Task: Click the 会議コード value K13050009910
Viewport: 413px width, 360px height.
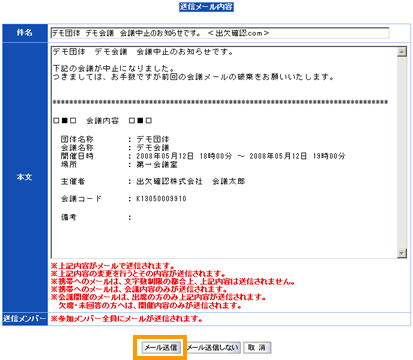Action: click(x=161, y=199)
